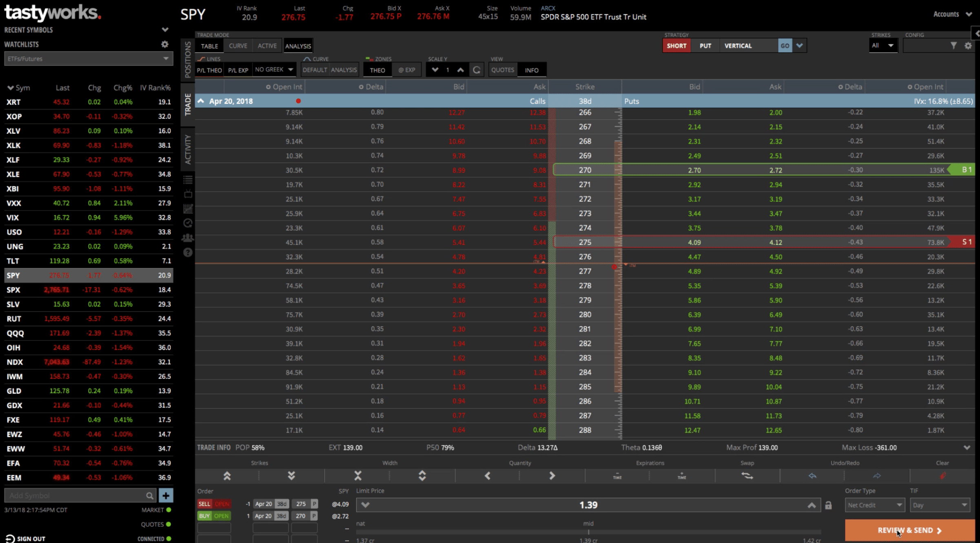Increase order quantity arrow
Screen dimensions: 980x543
[552, 476]
